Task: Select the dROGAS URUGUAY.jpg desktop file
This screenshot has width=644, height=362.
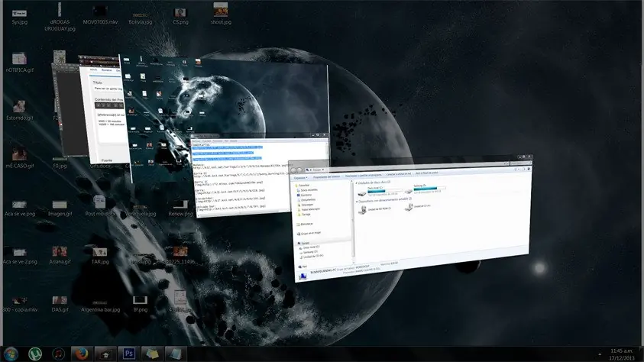Action: [60, 18]
